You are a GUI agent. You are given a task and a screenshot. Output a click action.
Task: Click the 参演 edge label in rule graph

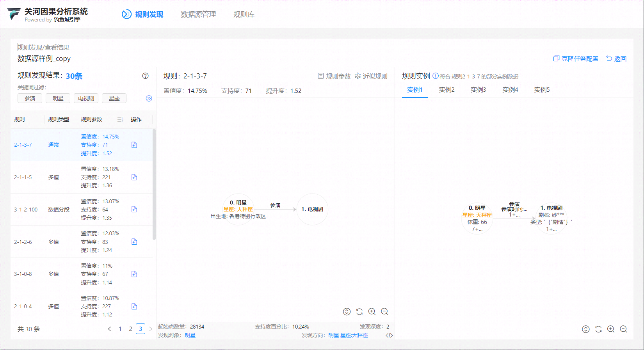click(275, 205)
